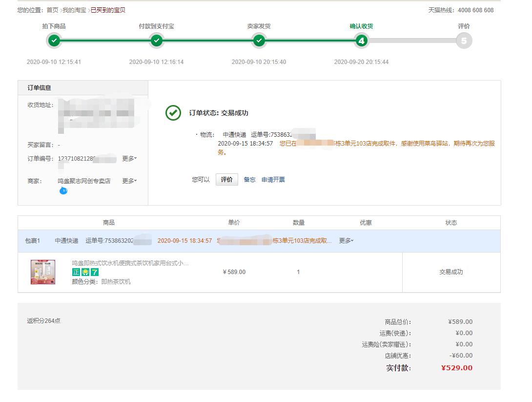Expand 更多 in the 包裹1 logistics row

tap(346, 241)
